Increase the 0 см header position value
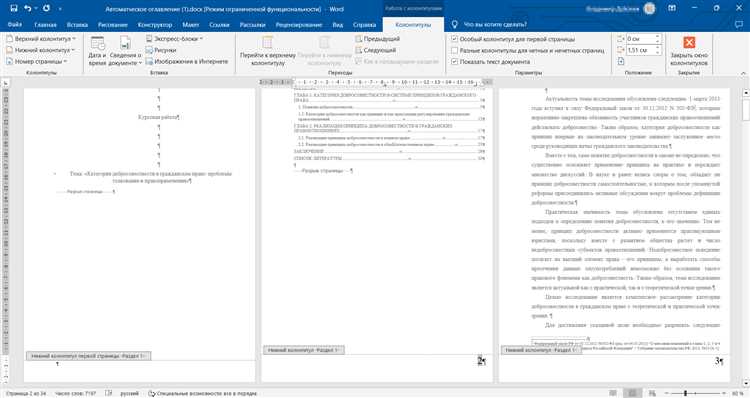 pyautogui.click(x=658, y=36)
